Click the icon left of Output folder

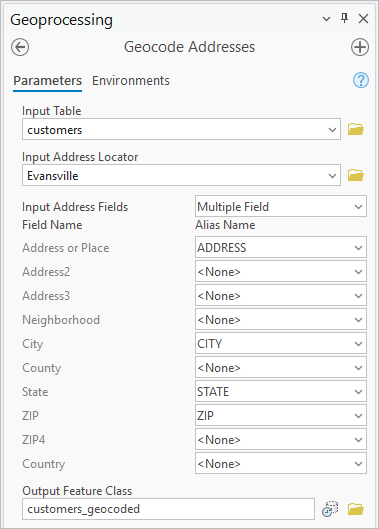[330, 509]
